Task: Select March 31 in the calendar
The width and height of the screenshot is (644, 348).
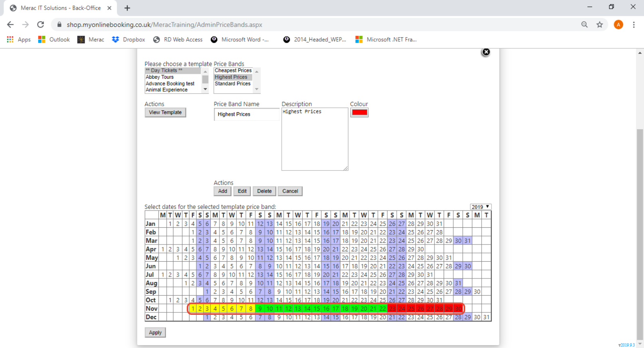Action: coord(468,241)
